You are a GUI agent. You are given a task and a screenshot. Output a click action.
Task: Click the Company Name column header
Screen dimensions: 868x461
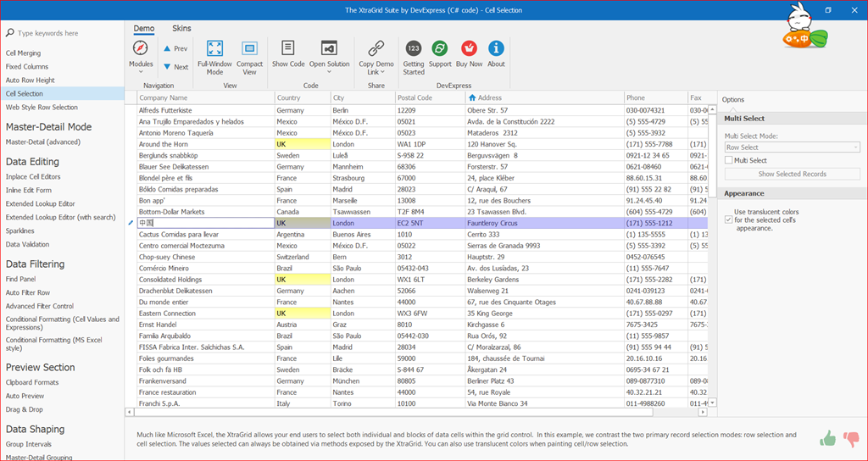tap(206, 97)
